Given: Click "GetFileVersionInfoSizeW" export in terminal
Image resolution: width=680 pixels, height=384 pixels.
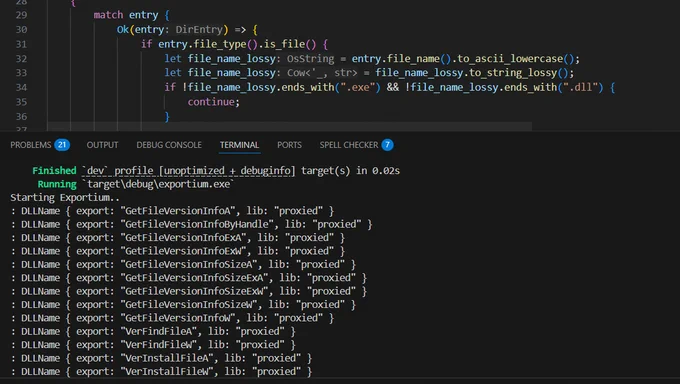Looking at the screenshot, I should [x=189, y=305].
